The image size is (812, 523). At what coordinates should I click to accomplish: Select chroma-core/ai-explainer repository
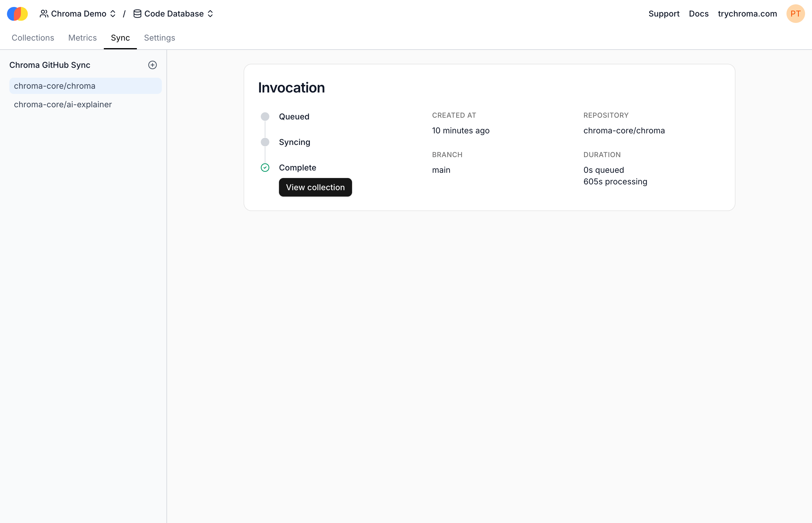(63, 104)
